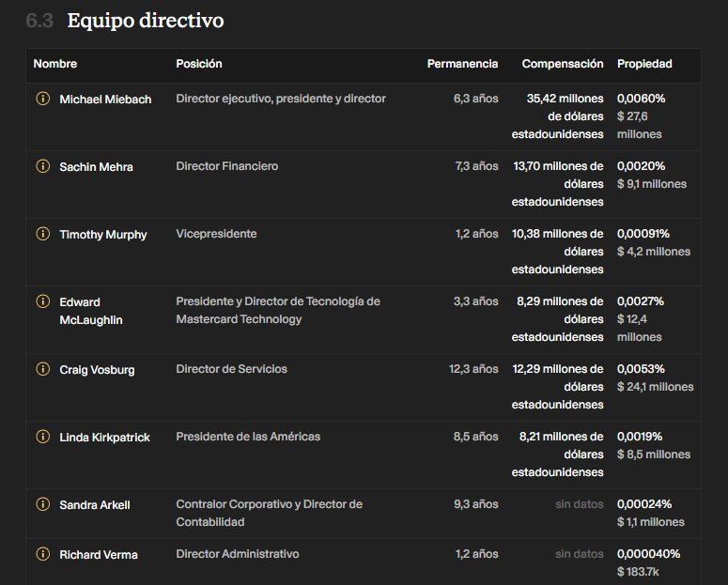Click 'Director ejecutivo, presidente y director' position

click(x=281, y=99)
